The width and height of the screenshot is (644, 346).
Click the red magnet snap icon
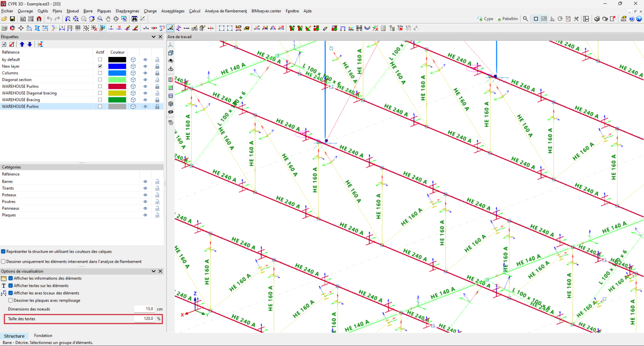click(x=39, y=19)
